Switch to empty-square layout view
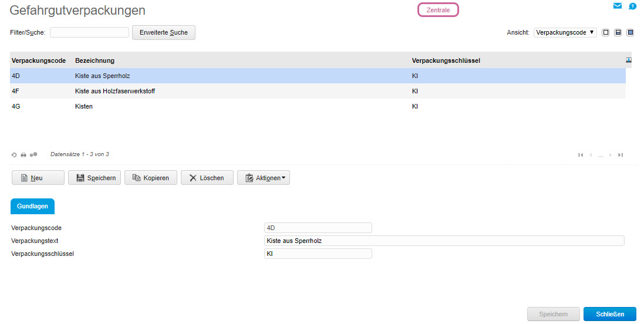The width and height of the screenshot is (644, 324). (x=606, y=33)
